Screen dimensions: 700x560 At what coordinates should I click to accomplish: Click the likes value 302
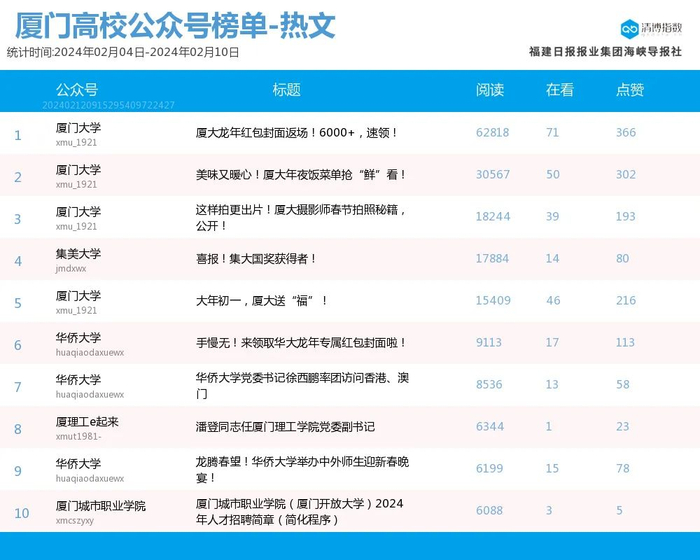click(626, 175)
